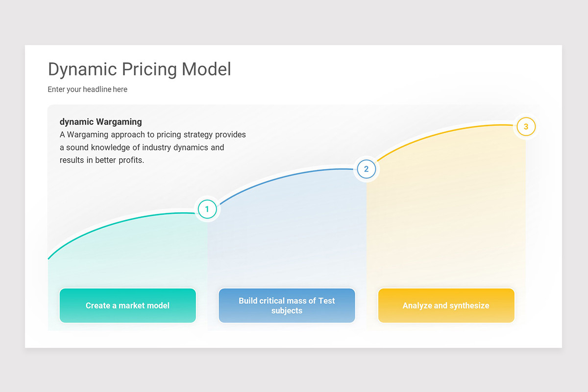Viewport: 588px width, 392px height.
Task: Select the blue circle marker numbered 2
Action: point(366,169)
